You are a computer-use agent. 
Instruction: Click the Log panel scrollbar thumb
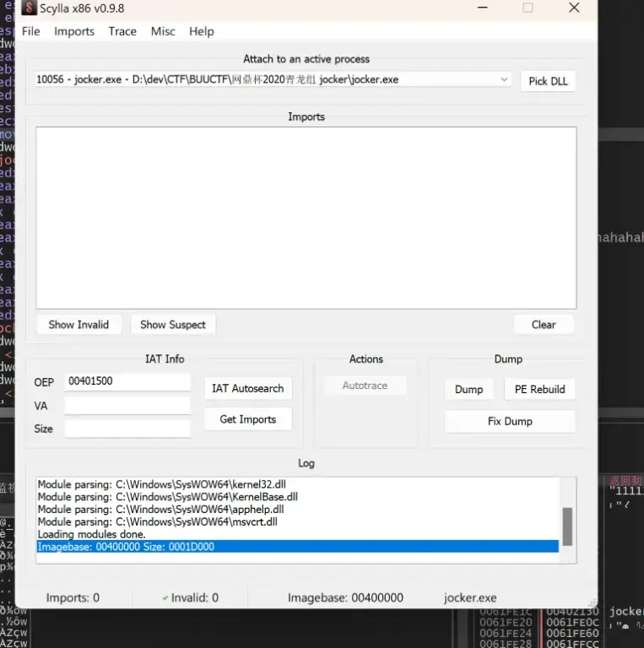(567, 526)
